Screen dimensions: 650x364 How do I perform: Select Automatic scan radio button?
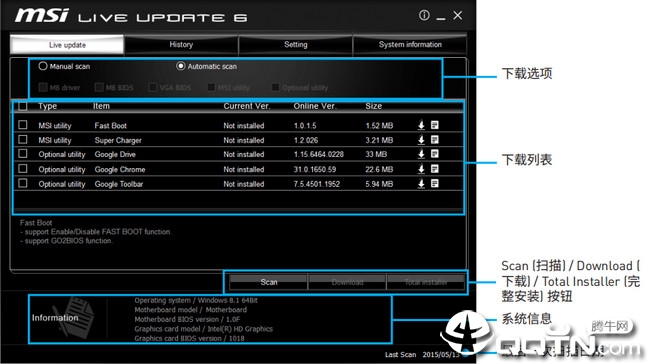coord(180,66)
